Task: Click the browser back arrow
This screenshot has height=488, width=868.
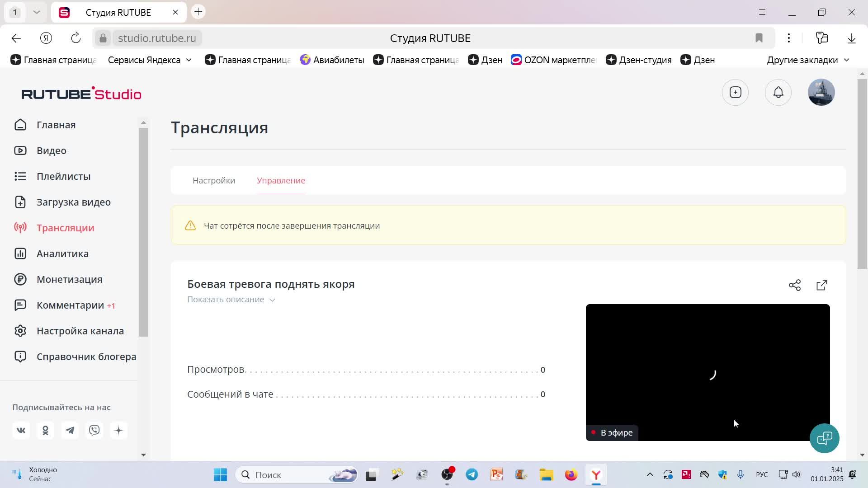Action: 16,38
